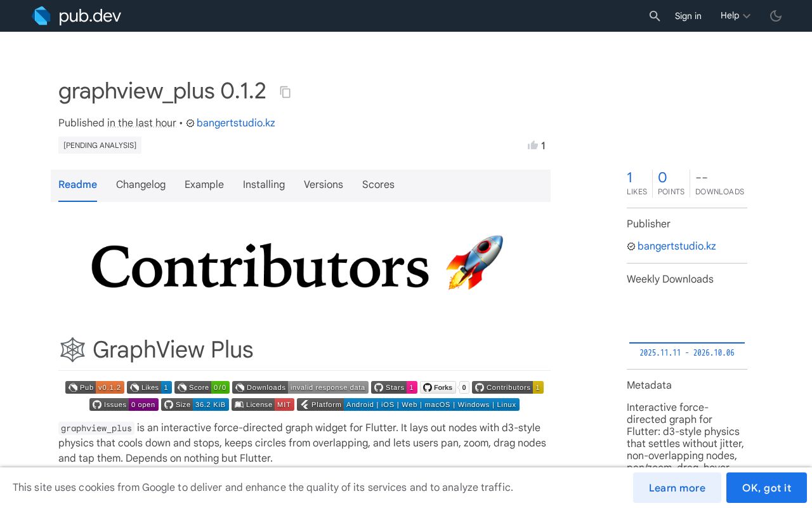Open the Downloads invalid response data badge
This screenshot has height=508, width=812.
[300, 387]
